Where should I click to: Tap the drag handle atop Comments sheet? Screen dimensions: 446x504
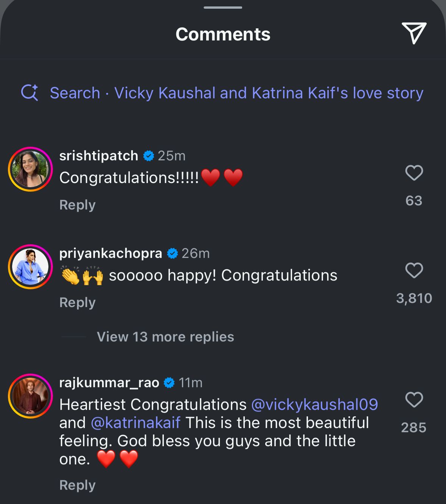point(222,8)
